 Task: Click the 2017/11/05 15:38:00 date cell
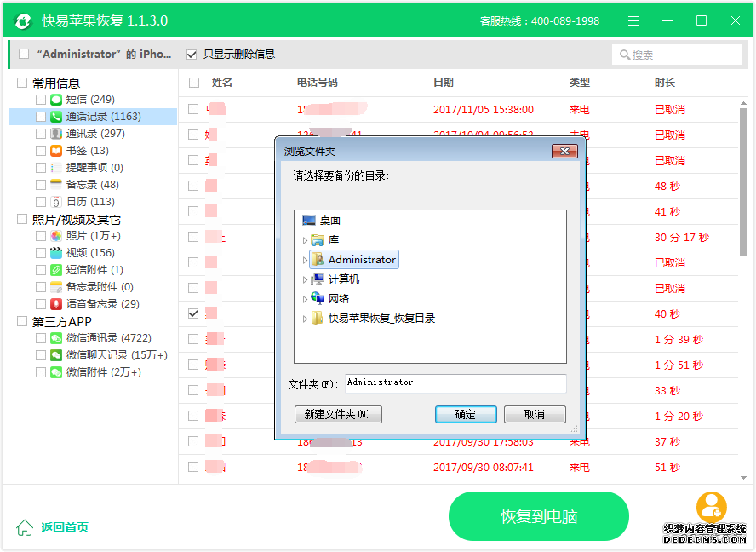point(483,110)
